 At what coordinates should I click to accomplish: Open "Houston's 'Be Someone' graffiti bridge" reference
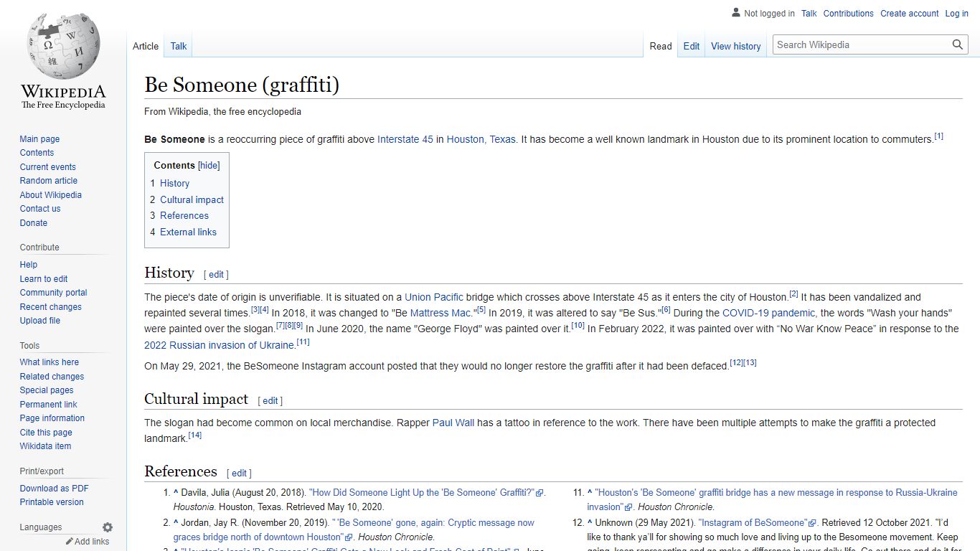pyautogui.click(x=772, y=500)
